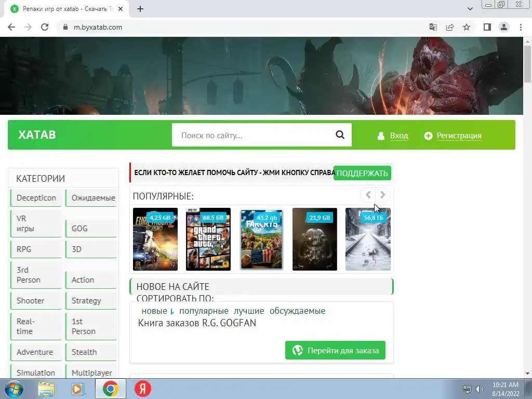Viewport: 532px width, 399px height.
Task: Open the Chrome three-dot menu
Action: tap(521, 27)
